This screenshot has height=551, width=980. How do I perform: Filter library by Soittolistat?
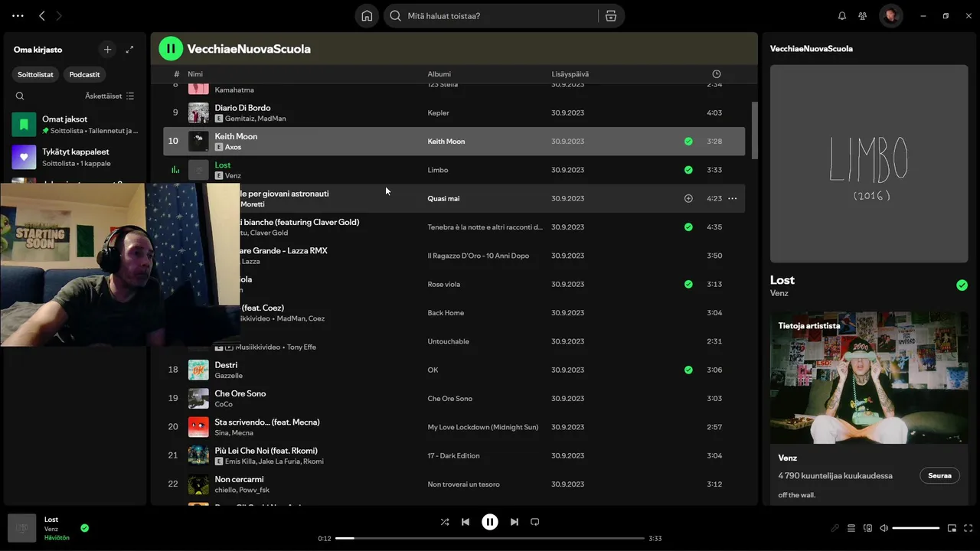pos(36,74)
